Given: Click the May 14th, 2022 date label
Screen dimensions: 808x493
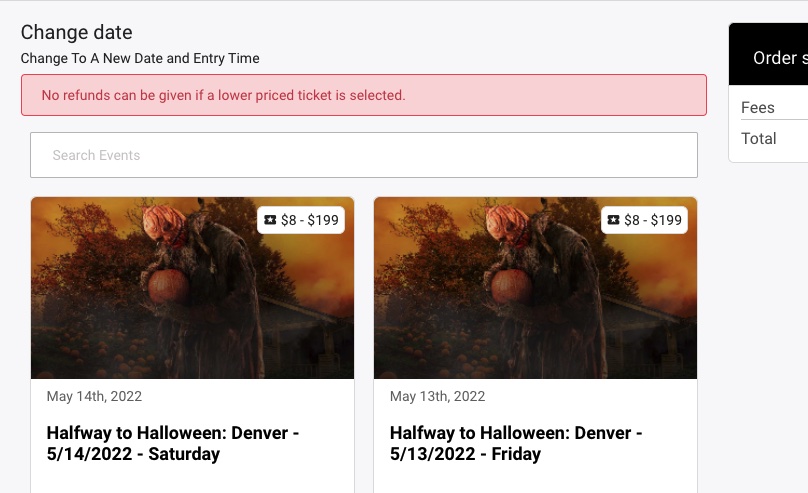Looking at the screenshot, I should 94,396.
